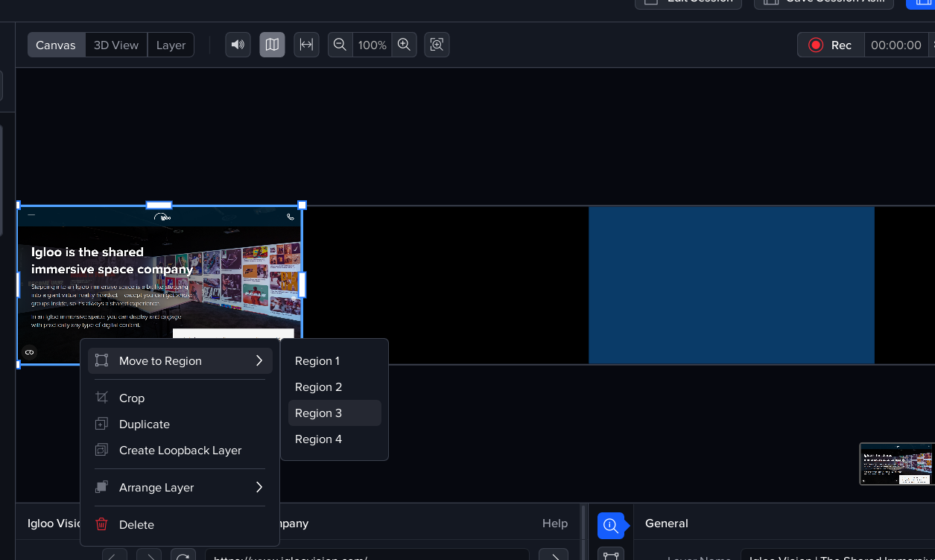Screen dimensions: 935x560
Task: Click the fit-to-width icon
Action: point(306,45)
